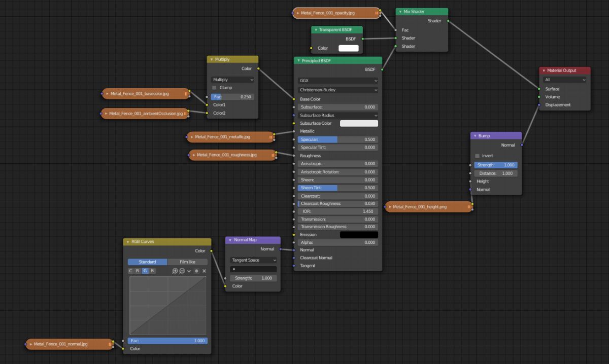The width and height of the screenshot is (609, 364).
Task: Click the Base Color input socket
Action: pos(294,99)
